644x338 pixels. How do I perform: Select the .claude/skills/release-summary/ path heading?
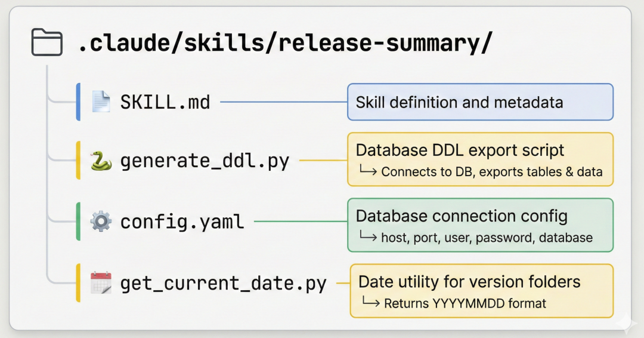point(286,43)
